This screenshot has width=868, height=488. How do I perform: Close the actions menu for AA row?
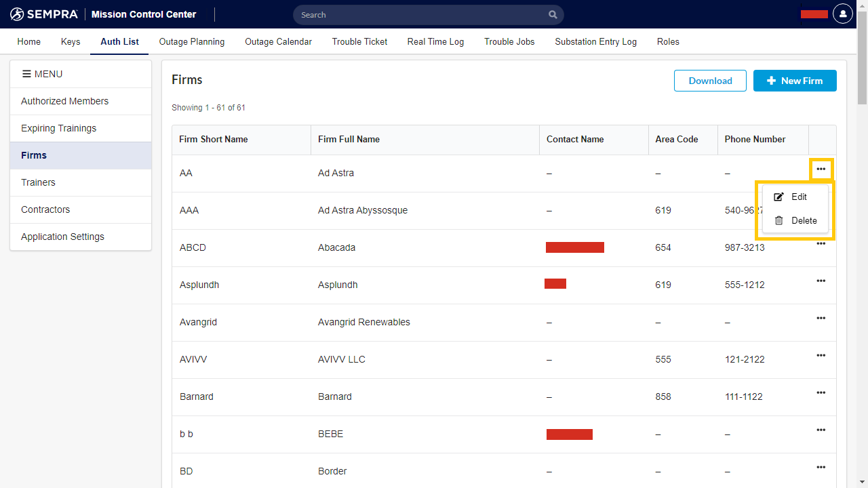(821, 169)
